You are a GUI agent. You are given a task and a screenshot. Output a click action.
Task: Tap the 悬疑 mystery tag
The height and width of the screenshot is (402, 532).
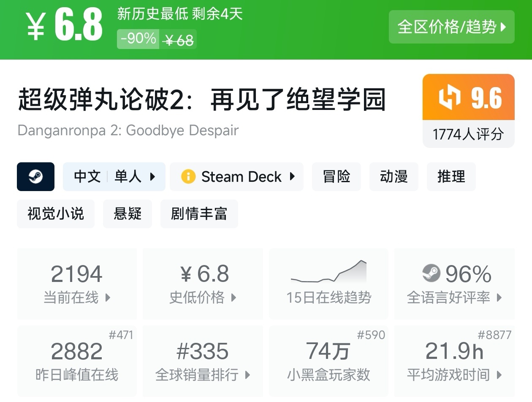[127, 214]
